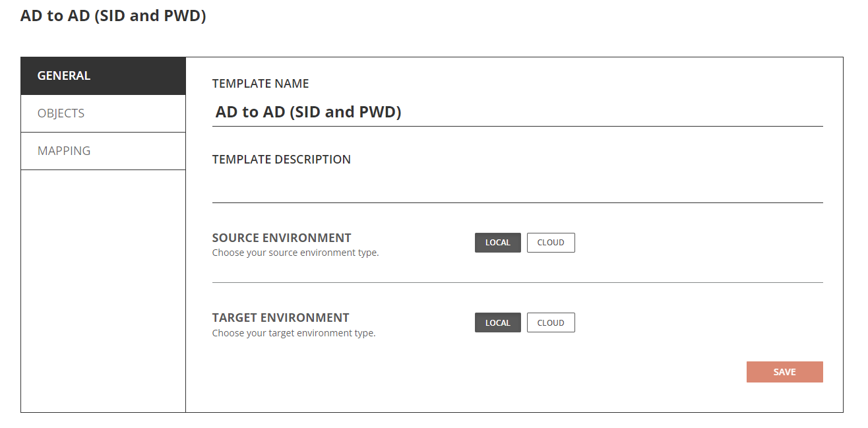Click the 'Choose your source environment type' hint

295,253
